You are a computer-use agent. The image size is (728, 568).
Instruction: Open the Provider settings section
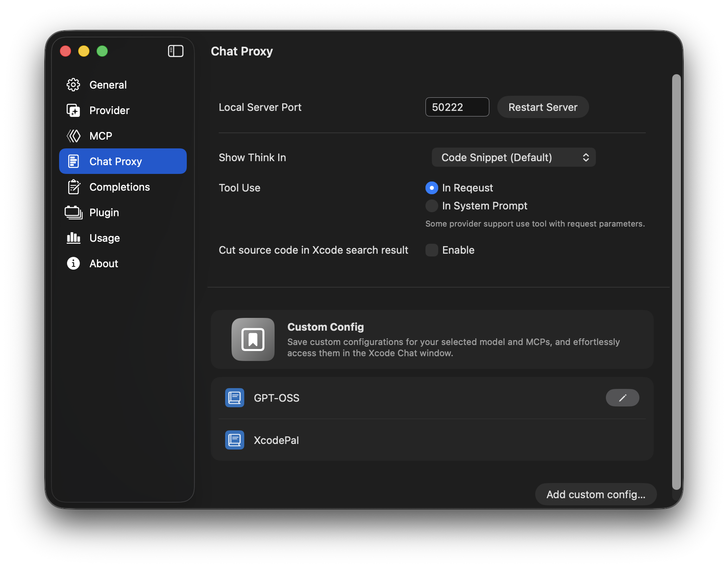(x=123, y=110)
